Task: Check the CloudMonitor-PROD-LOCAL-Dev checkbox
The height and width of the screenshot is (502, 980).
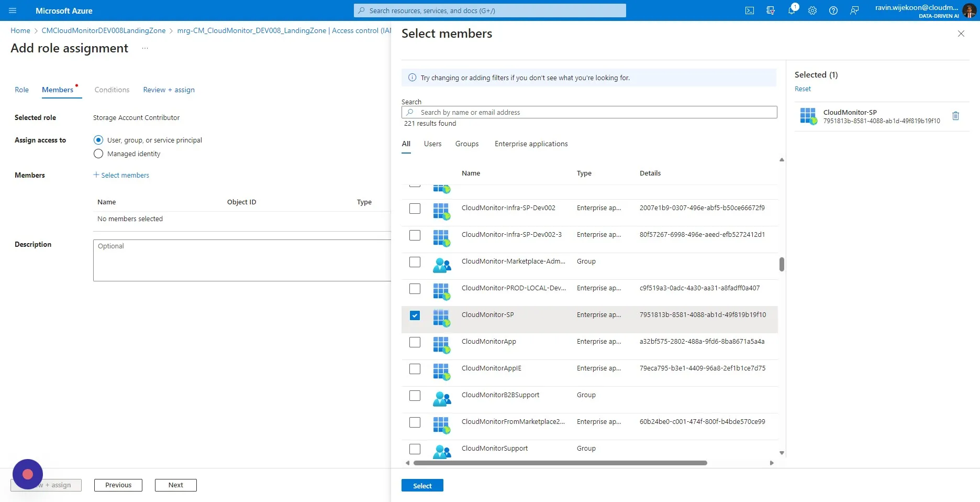Action: [x=415, y=289]
